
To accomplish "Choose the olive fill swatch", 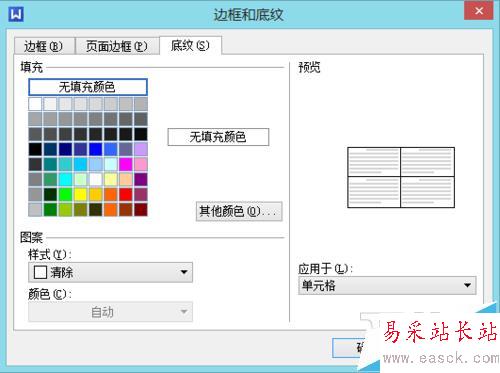I will [80, 210].
